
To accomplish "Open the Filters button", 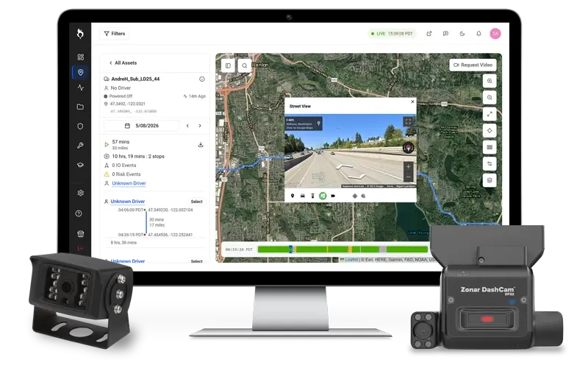I will coord(115,33).
